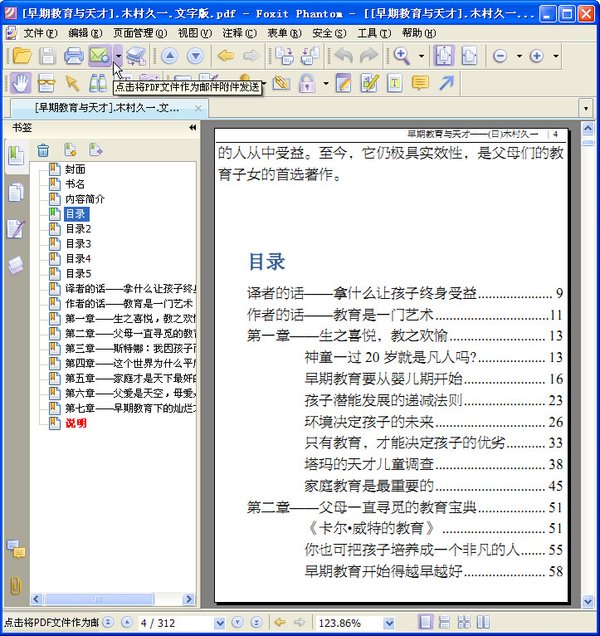600x636 pixels.
Task: Open the binoculars search tool
Action: tap(98, 83)
